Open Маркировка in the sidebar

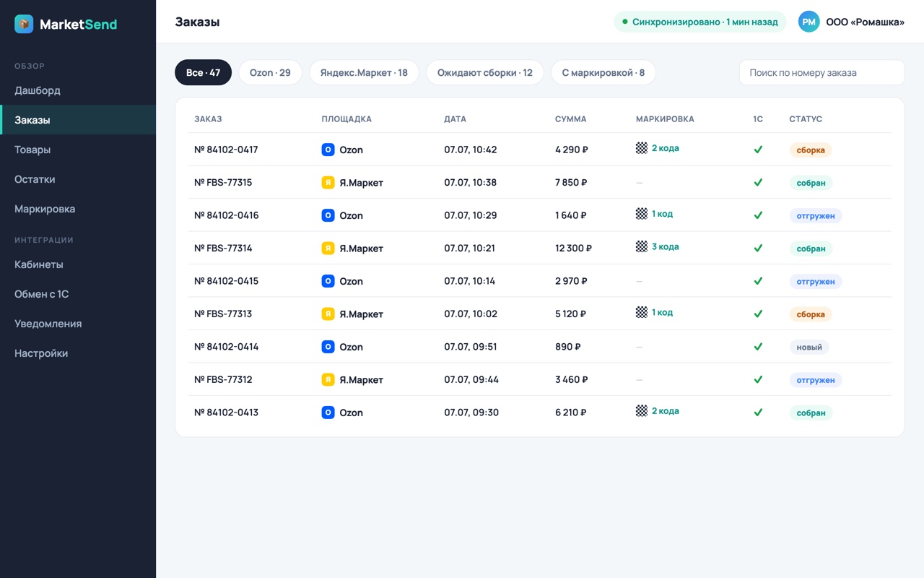coord(78,209)
